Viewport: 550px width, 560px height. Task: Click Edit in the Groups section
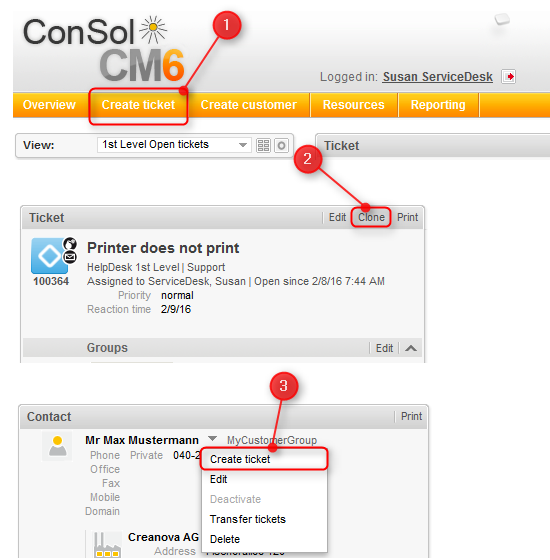click(384, 348)
